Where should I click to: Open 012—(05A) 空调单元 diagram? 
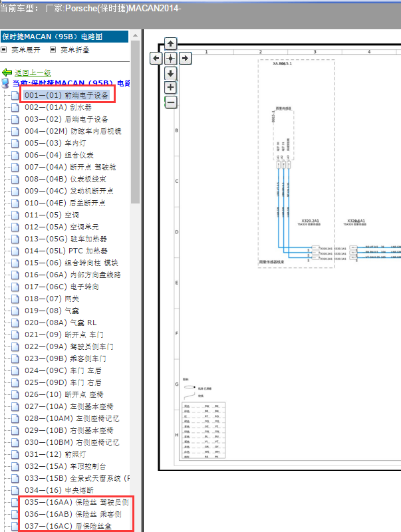click(62, 227)
